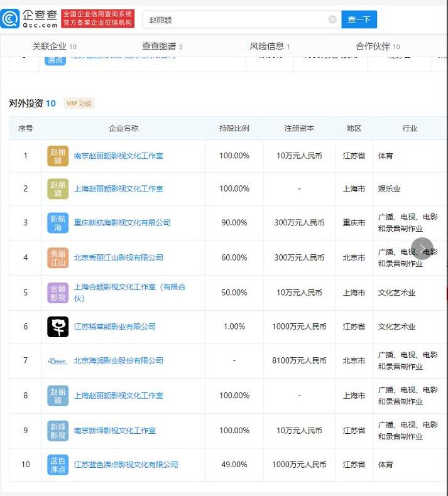The width and height of the screenshot is (448, 496).
Task: Open row 2's 上海赵丽颖影视文化工作室 link
Action: [118, 189]
